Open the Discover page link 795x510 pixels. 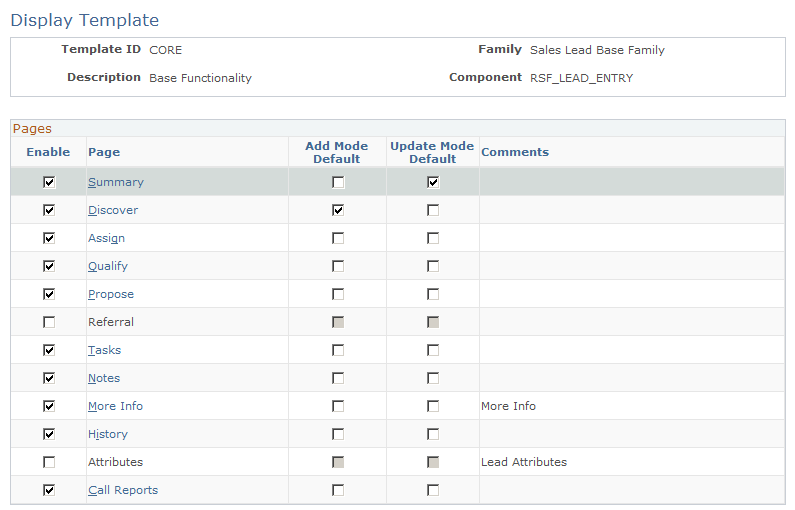[113, 210]
